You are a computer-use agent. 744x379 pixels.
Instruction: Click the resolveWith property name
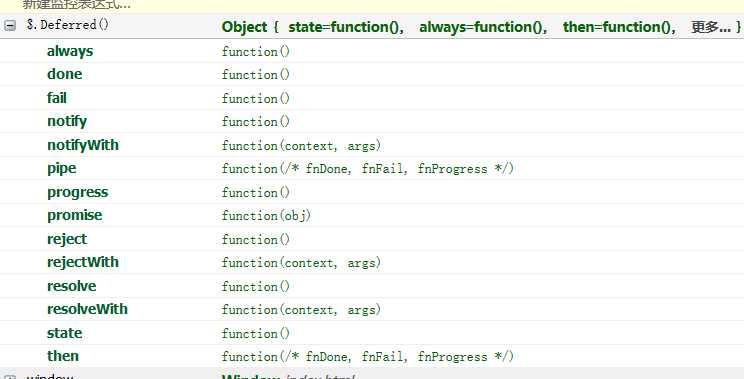click(87, 309)
